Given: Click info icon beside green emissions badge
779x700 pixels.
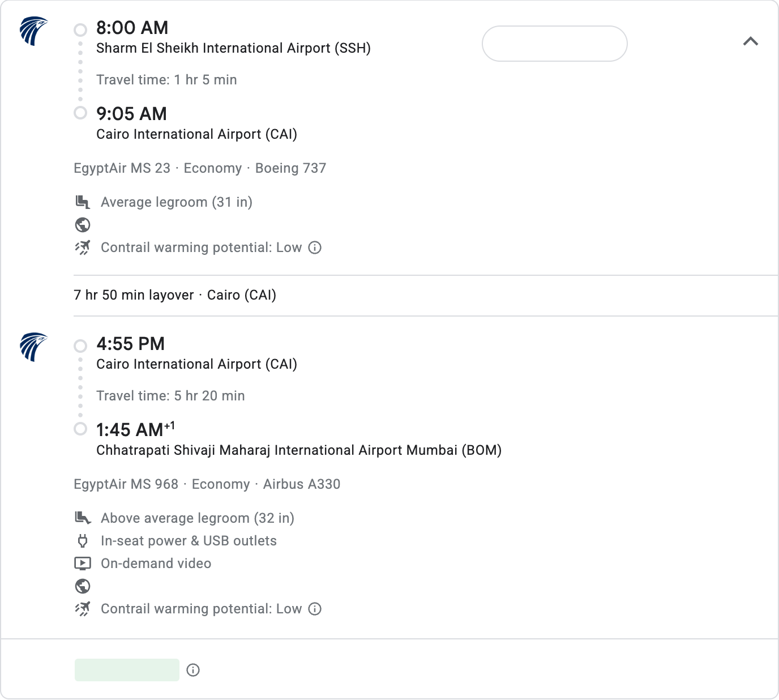Looking at the screenshot, I should (193, 670).
